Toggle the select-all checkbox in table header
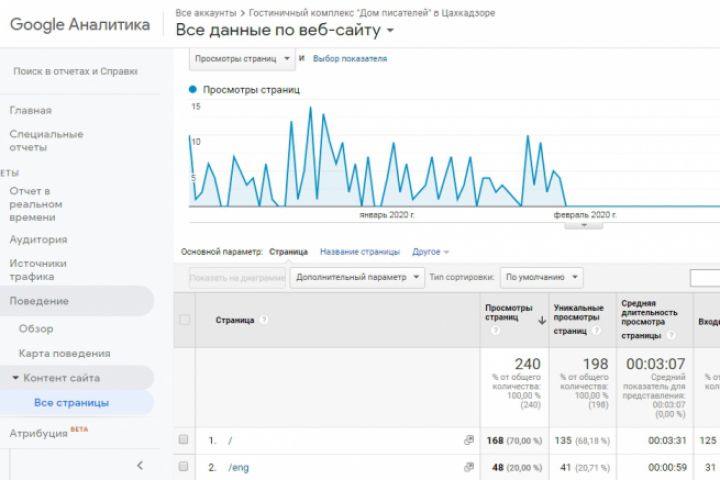The height and width of the screenshot is (480, 720). tap(183, 320)
